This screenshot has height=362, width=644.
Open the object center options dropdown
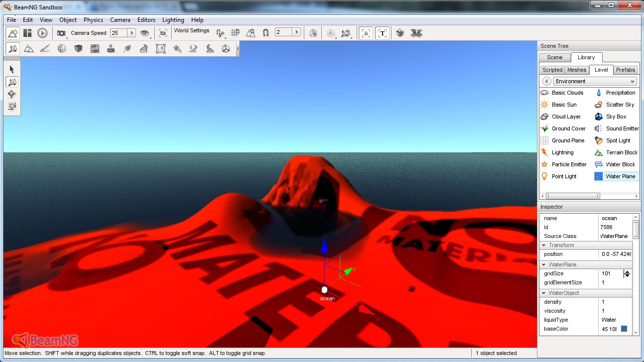331,33
